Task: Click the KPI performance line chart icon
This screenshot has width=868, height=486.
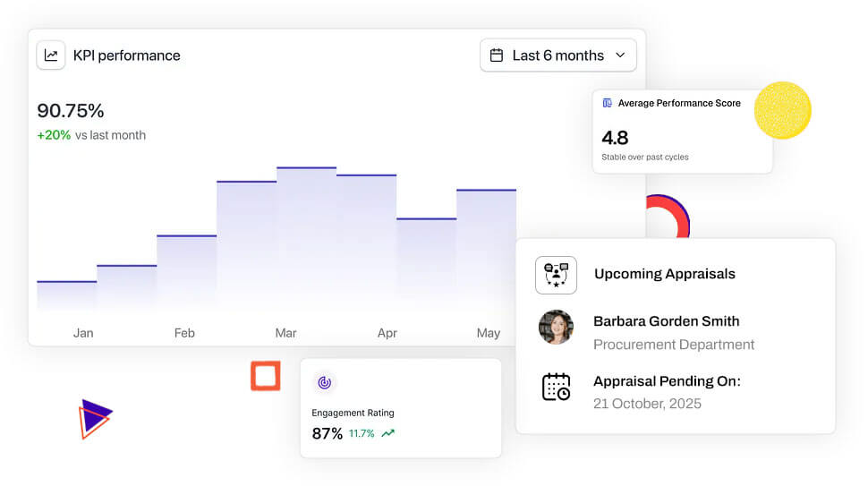Action: (51, 55)
